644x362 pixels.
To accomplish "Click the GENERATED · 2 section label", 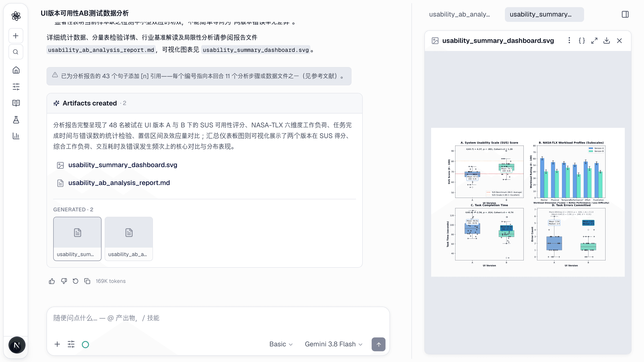I will [73, 210].
